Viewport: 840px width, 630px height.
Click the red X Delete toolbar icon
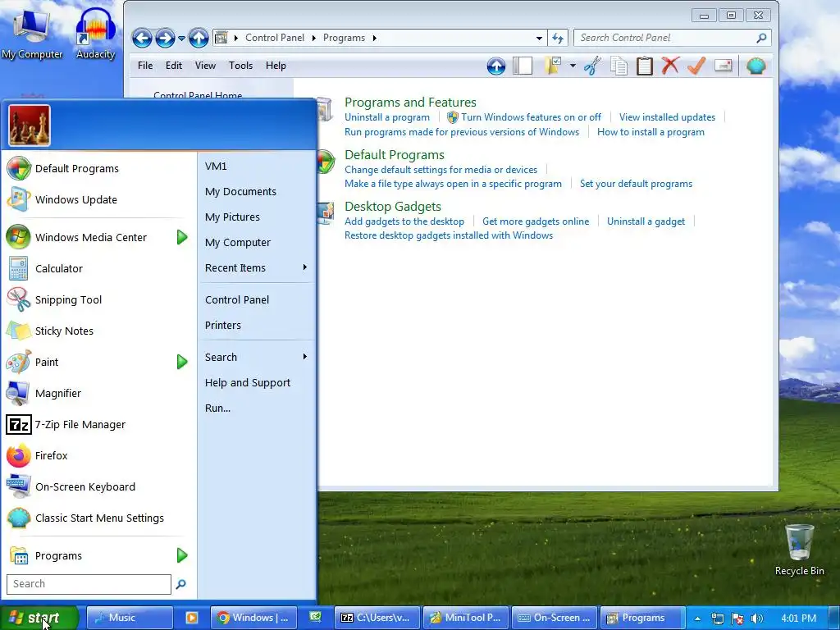point(670,66)
